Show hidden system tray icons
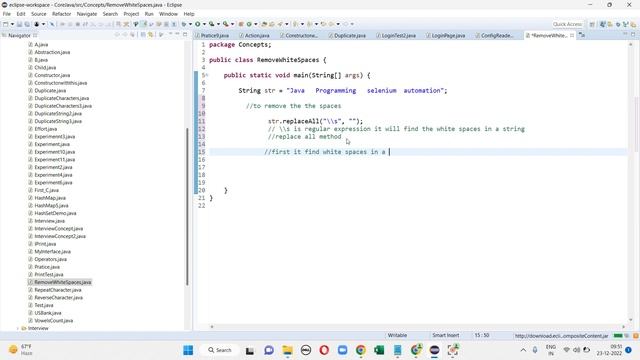Screen dimensions: 640x360 (x=523, y=350)
